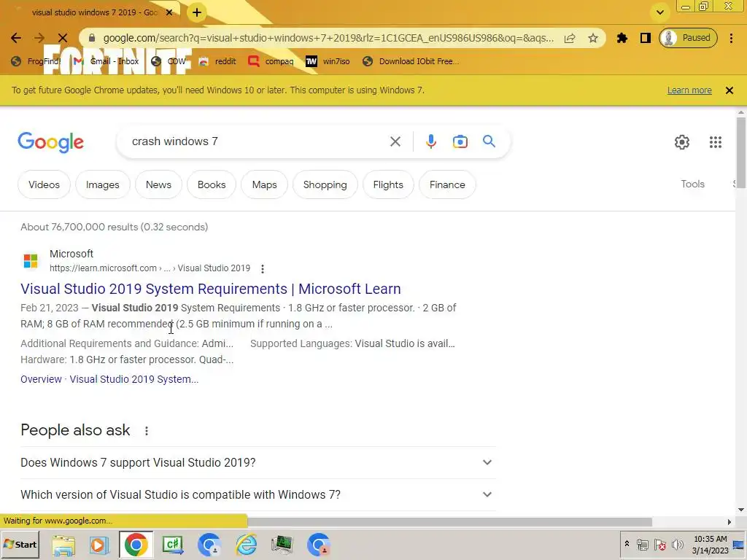Start voice search with the microphone

click(x=430, y=141)
